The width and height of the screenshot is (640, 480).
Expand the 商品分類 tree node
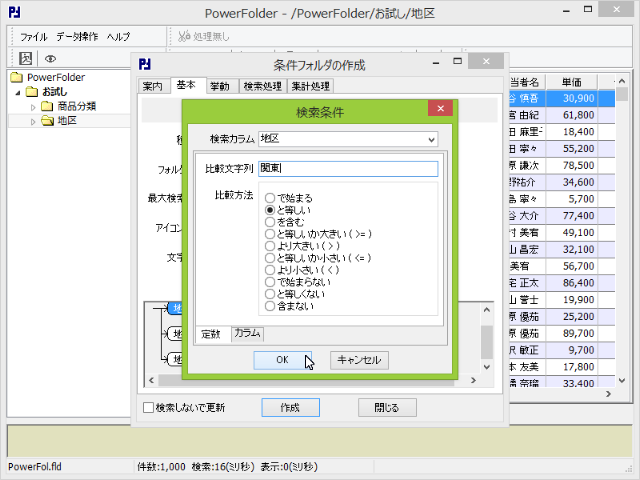(x=33, y=107)
